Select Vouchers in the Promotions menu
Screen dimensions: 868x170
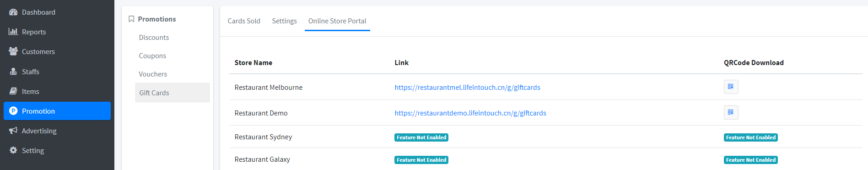(153, 74)
